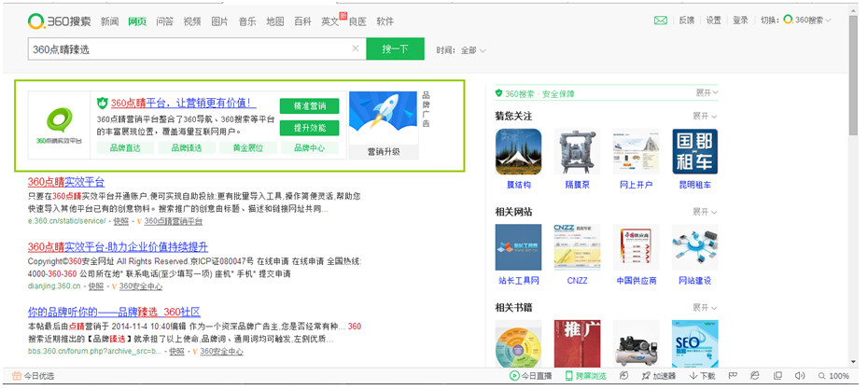
Task: Open result 你的品牌听你的——品牌臻选_360社区
Action: 114,312
